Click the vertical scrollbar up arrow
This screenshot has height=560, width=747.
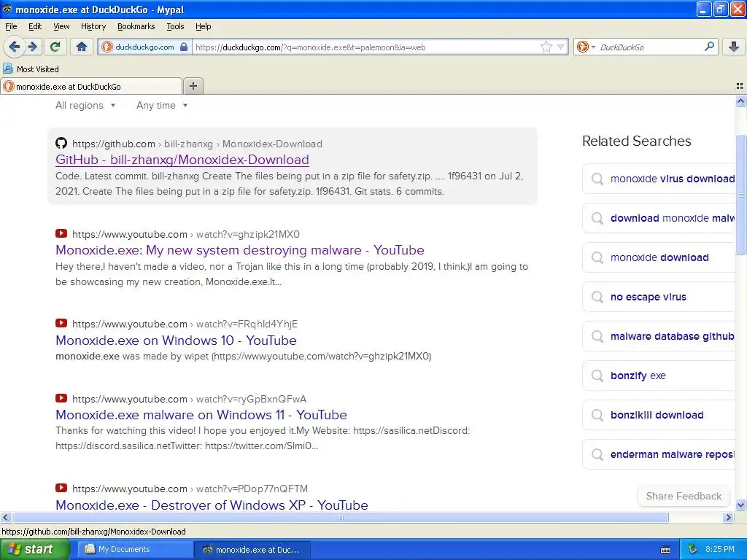click(x=741, y=101)
